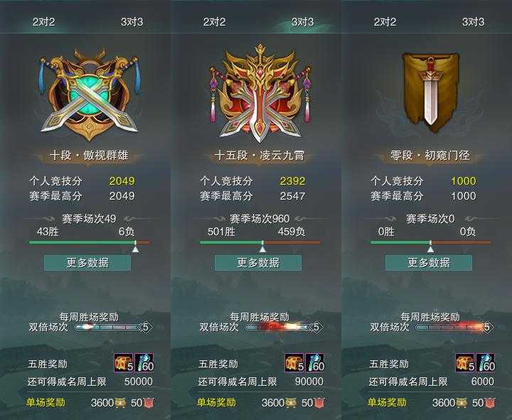Image resolution: width=512 pixels, height=420 pixels.
Task: Click the crossed-swords rank emblem in the first panel
Action: (x=90, y=94)
